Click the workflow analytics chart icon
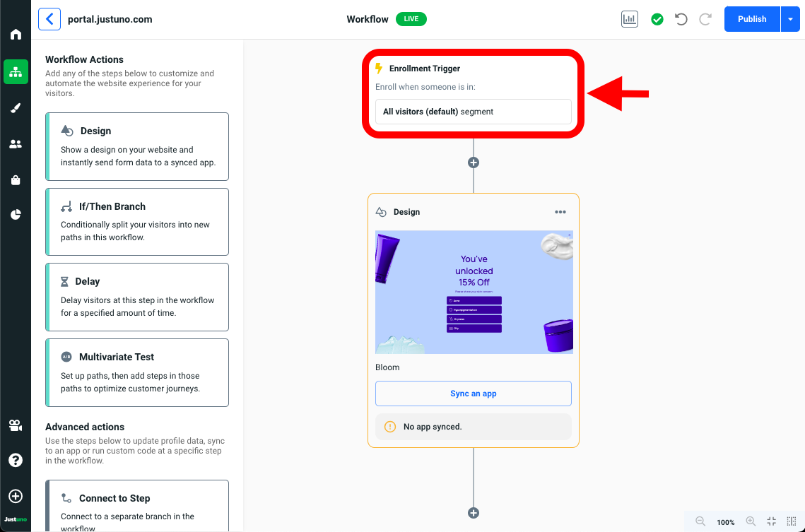Viewport: 805px width, 532px height. 629,19
